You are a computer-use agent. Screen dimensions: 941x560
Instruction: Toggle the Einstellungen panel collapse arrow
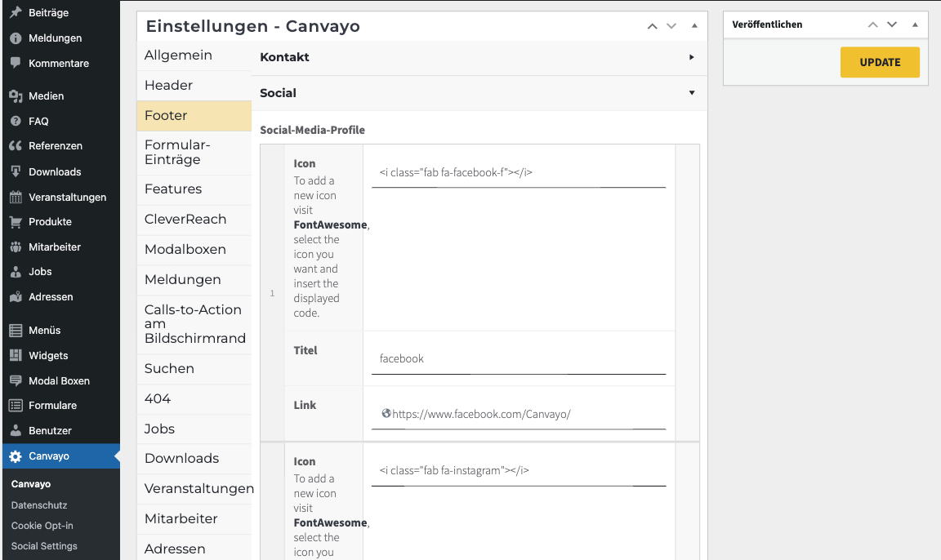point(694,26)
